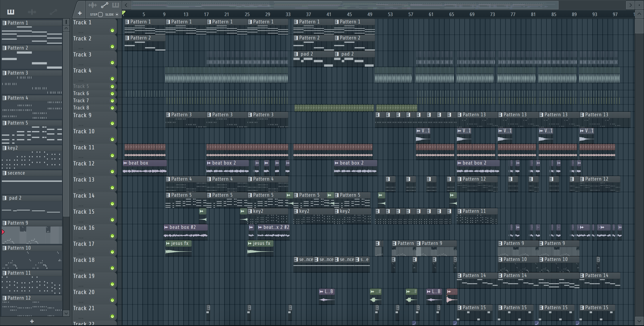Toggle mute light of Track 12
This screenshot has width=644, height=326.
(x=112, y=171)
